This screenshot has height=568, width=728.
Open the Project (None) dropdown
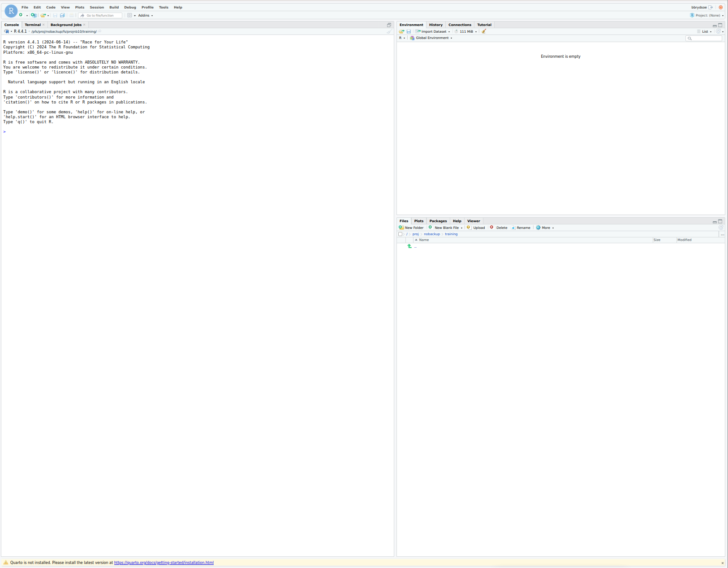707,15
